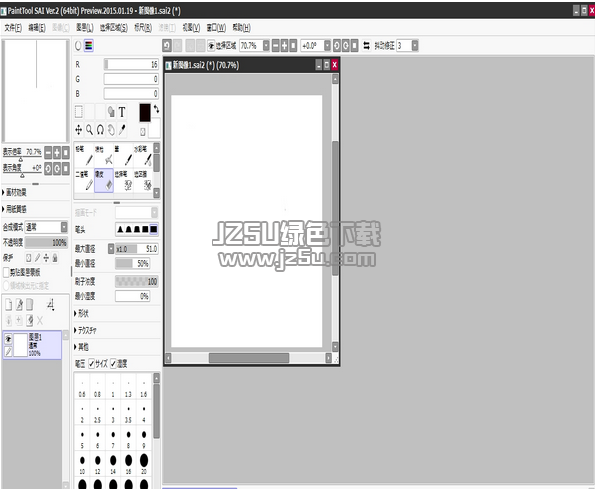The height and width of the screenshot is (489, 595).
Task: Toggle preserve opacity protect icon
Action: (x=28, y=258)
